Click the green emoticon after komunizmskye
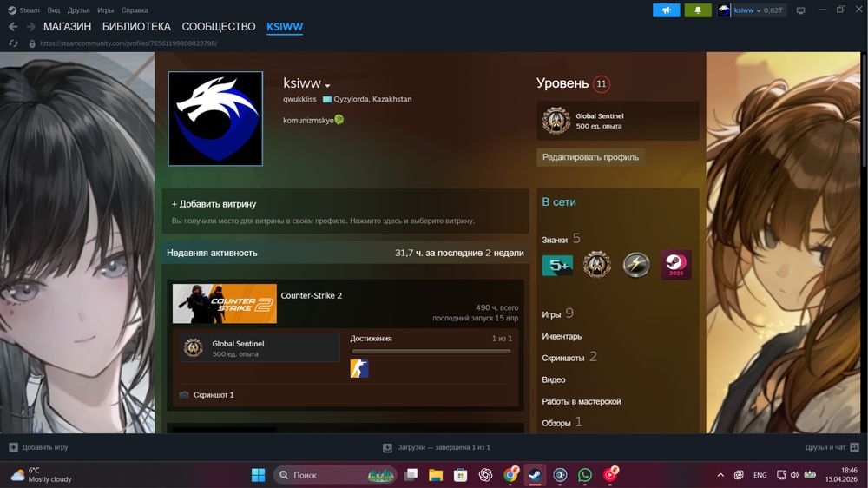 point(339,120)
